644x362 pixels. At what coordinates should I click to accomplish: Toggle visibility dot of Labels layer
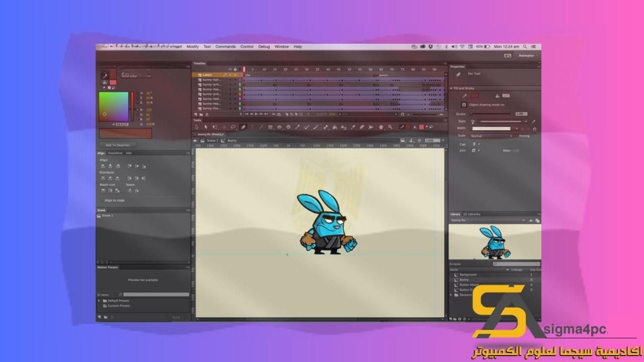[x=230, y=75]
